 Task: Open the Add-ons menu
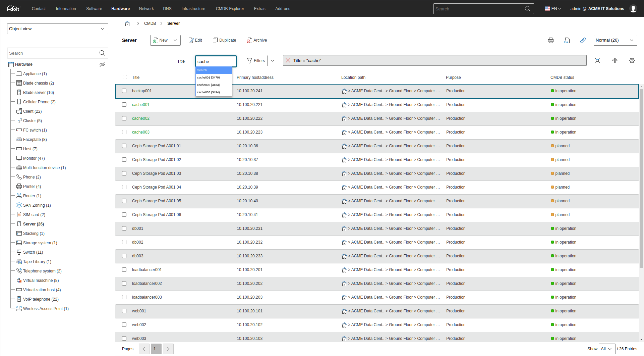pyautogui.click(x=283, y=9)
